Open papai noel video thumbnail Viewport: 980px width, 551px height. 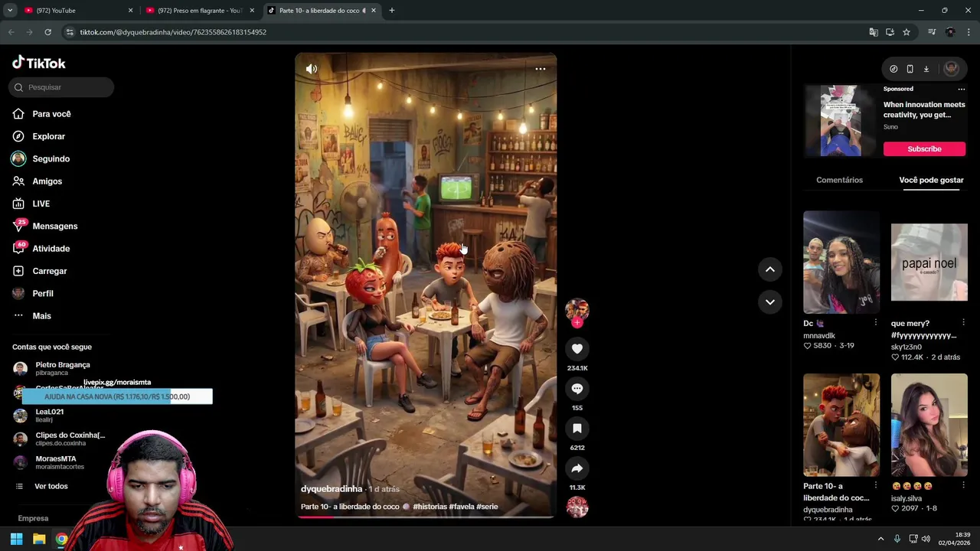[x=929, y=262]
